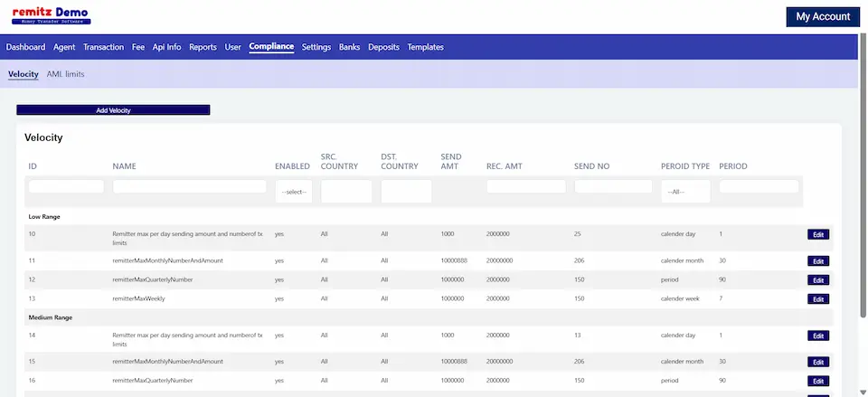Image resolution: width=868 pixels, height=397 pixels.
Task: Click the Send No filter field
Action: tap(613, 186)
